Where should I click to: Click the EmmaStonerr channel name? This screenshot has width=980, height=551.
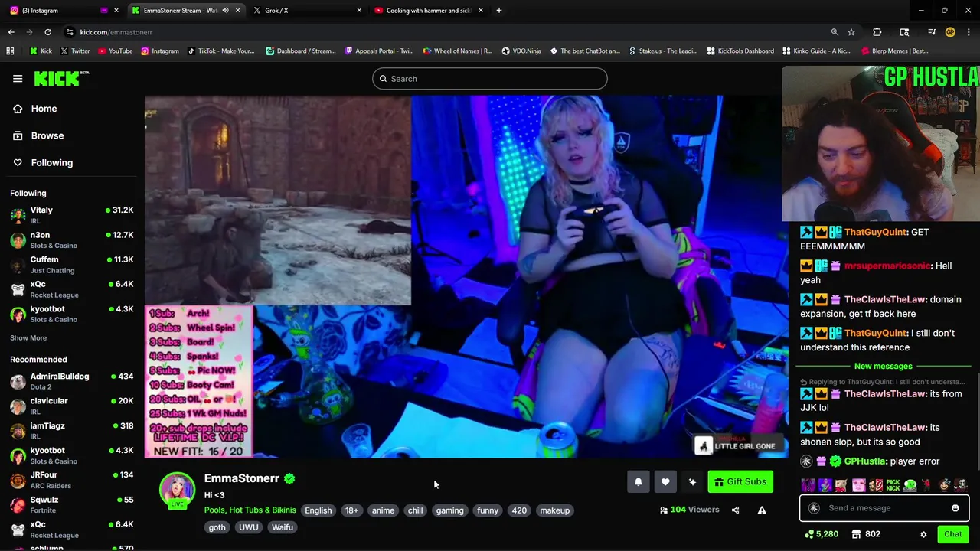(241, 478)
